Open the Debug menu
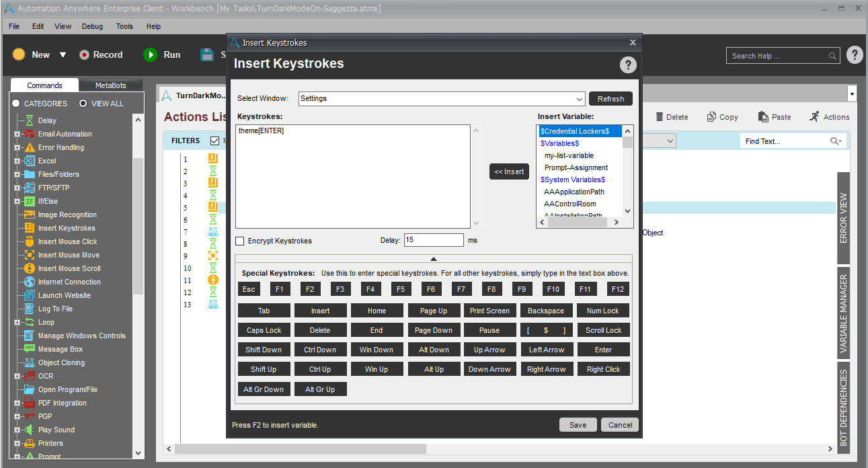Image resolution: width=868 pixels, height=468 pixels. click(x=93, y=26)
